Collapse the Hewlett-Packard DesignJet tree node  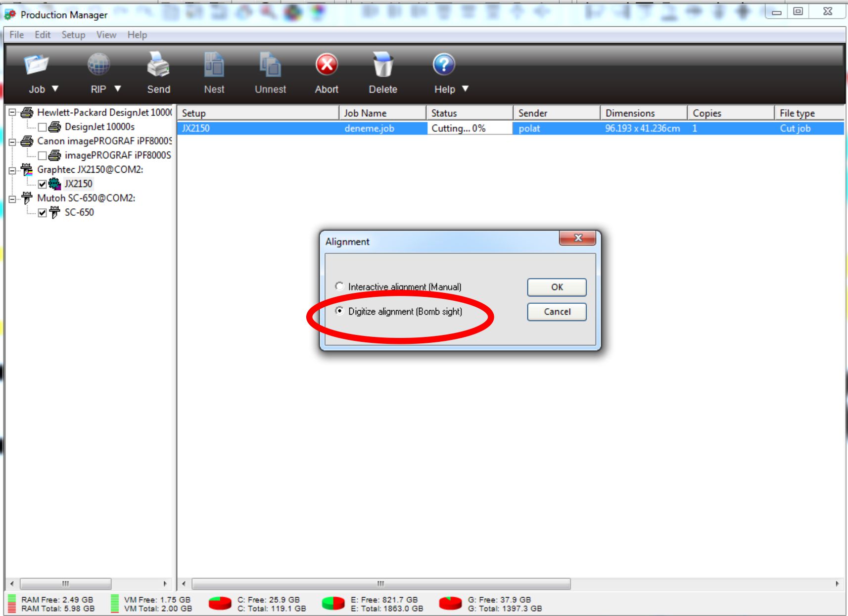pos(12,113)
